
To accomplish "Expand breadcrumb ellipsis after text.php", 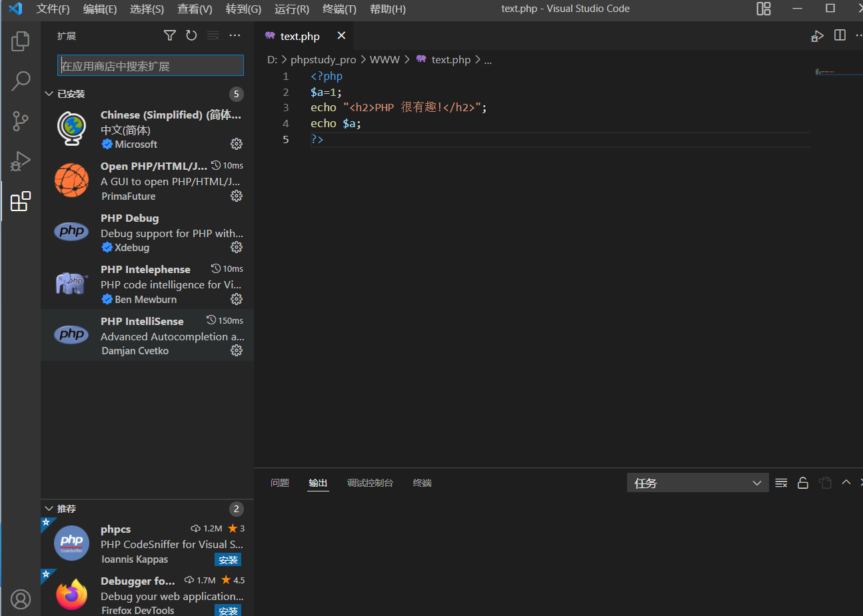I will (488, 60).
